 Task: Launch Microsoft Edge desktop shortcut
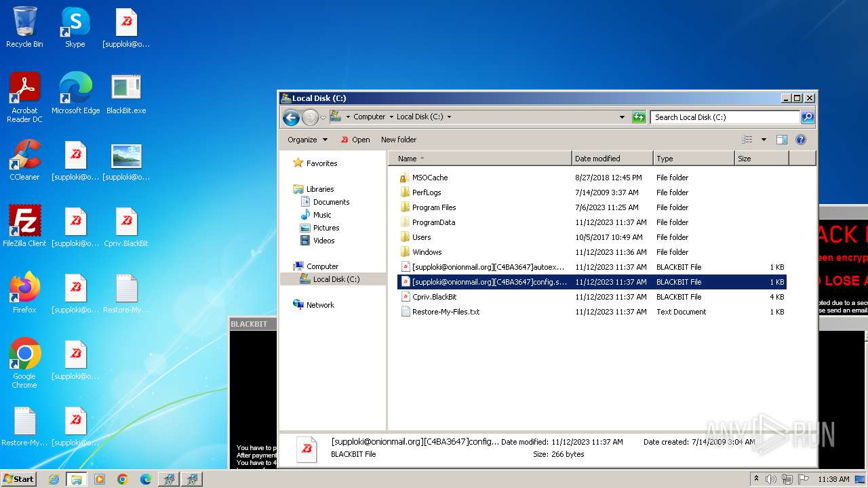[x=75, y=94]
